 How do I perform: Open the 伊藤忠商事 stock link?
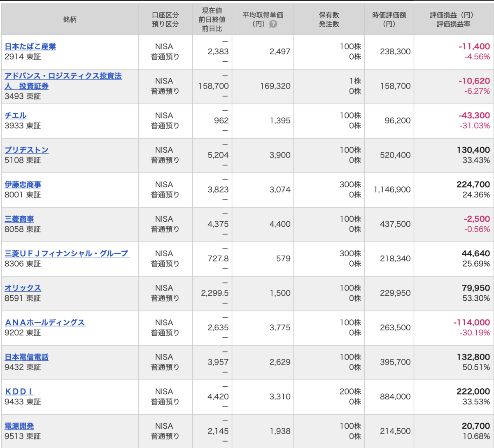tap(23, 185)
